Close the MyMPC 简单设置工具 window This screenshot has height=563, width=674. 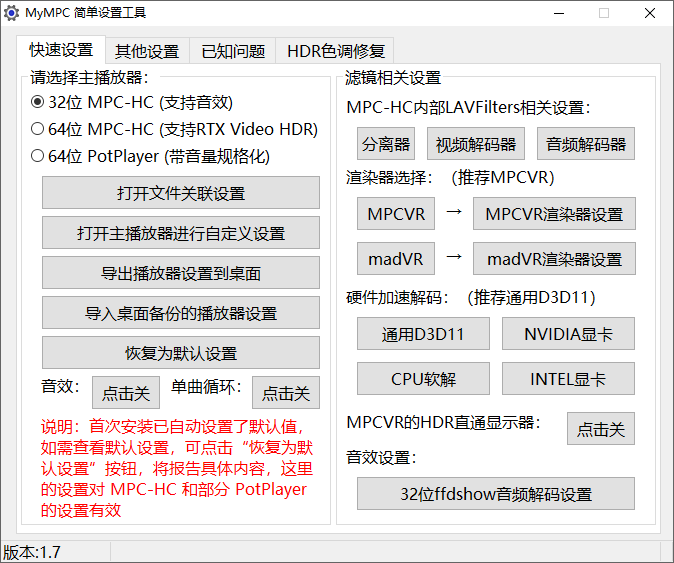pos(650,13)
